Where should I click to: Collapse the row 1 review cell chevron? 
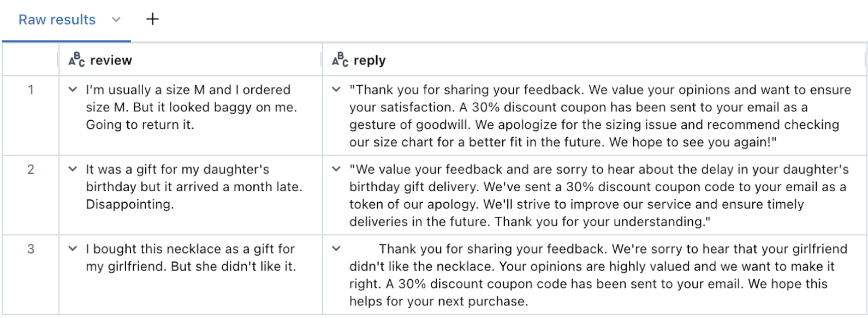[73, 90]
